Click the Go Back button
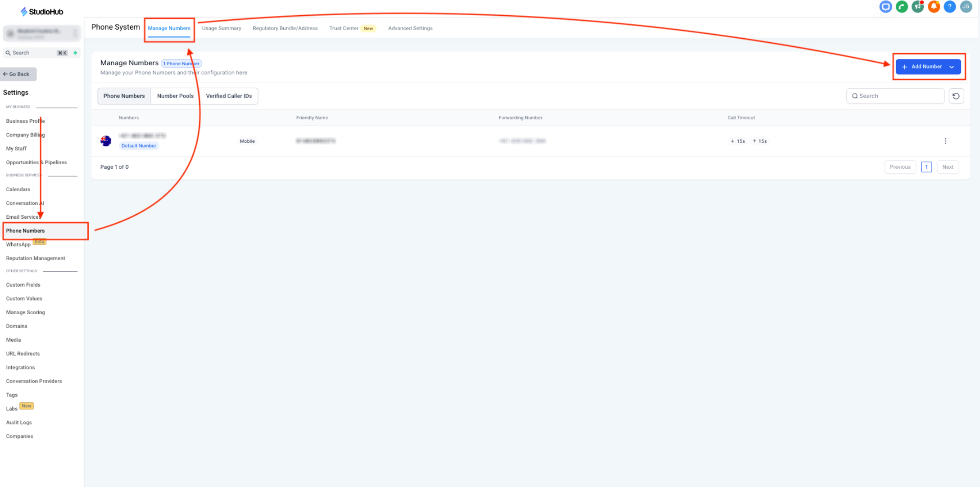This screenshot has height=487, width=980. pyautogui.click(x=18, y=74)
